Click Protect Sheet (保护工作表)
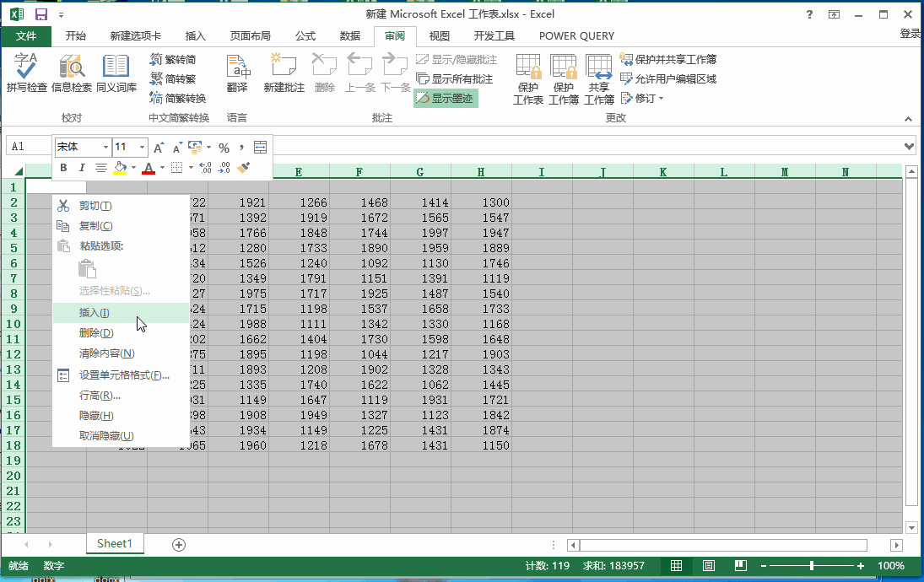The image size is (924, 582). [528, 79]
